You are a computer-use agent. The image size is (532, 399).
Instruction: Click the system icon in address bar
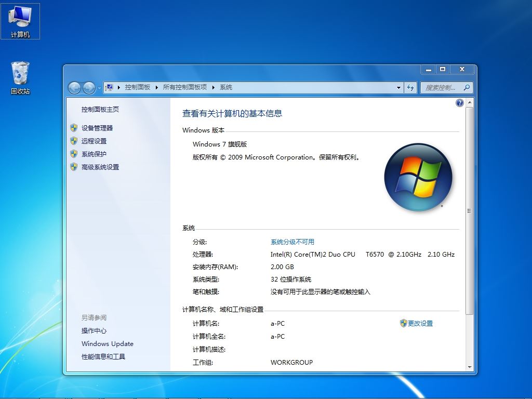click(x=109, y=87)
